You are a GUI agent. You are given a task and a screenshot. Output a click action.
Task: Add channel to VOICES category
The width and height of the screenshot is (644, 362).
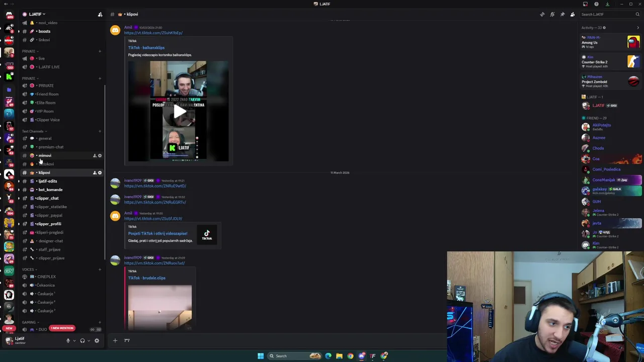point(100,269)
